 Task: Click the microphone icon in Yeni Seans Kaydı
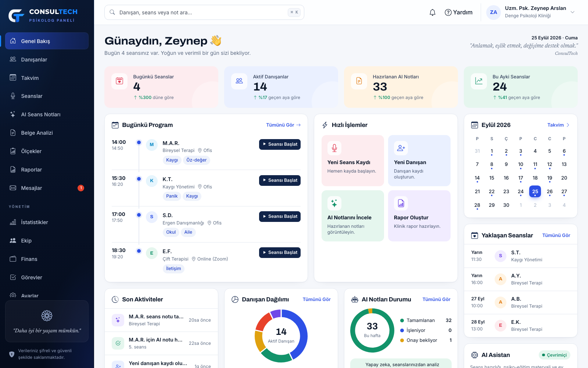334,148
